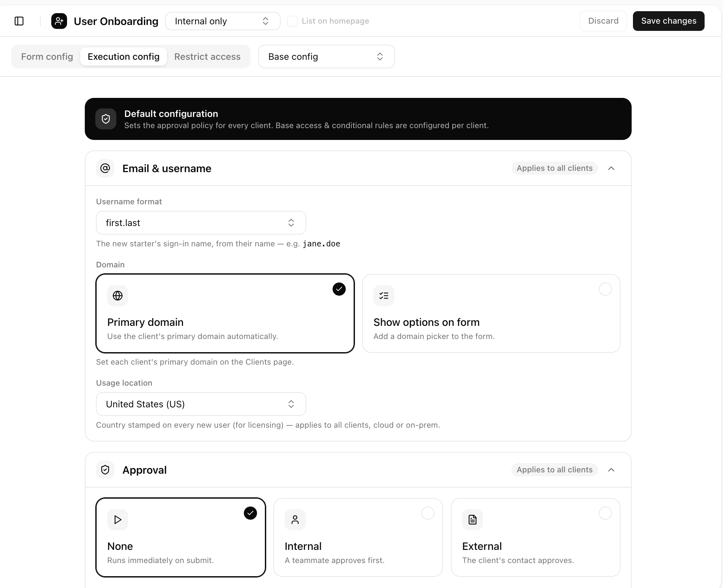Viewport: 723px width, 588px height.
Task: Select the Internal approval radio
Action: [x=428, y=513]
